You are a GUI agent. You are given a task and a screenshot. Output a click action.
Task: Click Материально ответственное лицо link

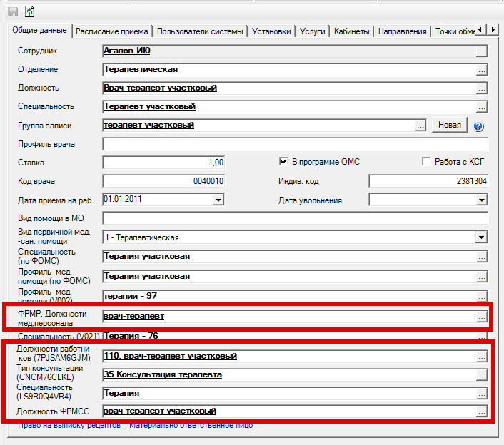pyautogui.click(x=191, y=426)
